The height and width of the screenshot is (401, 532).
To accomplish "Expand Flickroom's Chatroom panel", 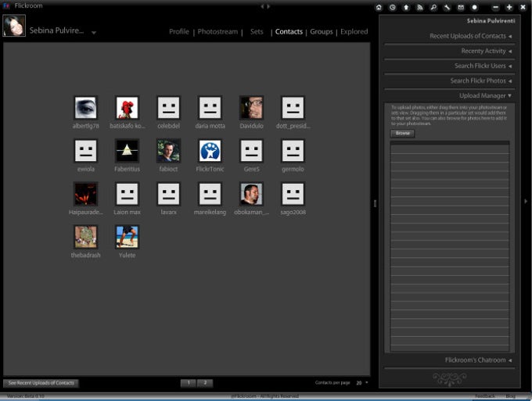I will [x=478, y=360].
